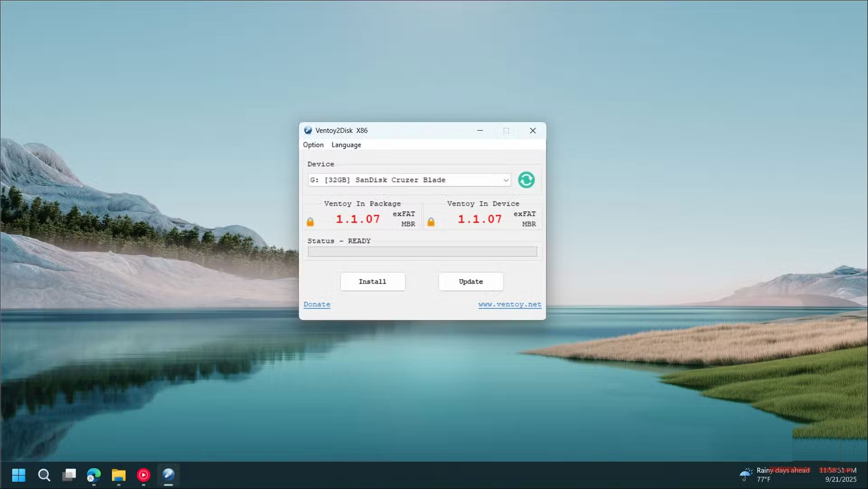This screenshot has height=489, width=868.
Task: Click the Ventoy logo in the title bar
Action: (308, 131)
